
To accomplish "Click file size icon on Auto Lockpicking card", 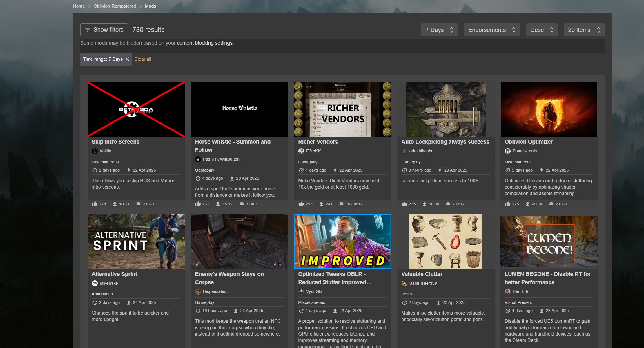I will pyautogui.click(x=448, y=204).
